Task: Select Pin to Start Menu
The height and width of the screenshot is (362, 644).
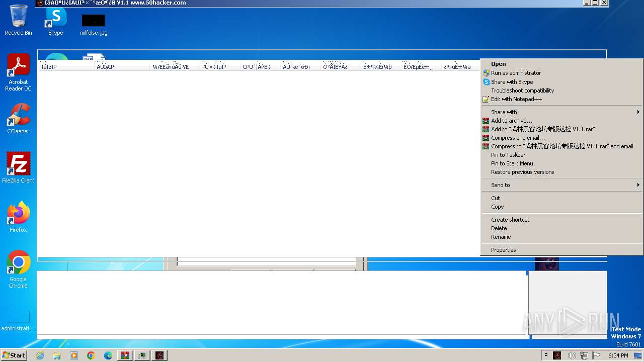Action: tap(561, 163)
